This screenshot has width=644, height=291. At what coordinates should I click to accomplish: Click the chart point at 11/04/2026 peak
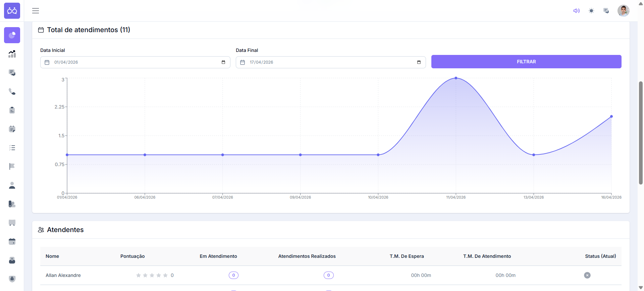tap(456, 78)
